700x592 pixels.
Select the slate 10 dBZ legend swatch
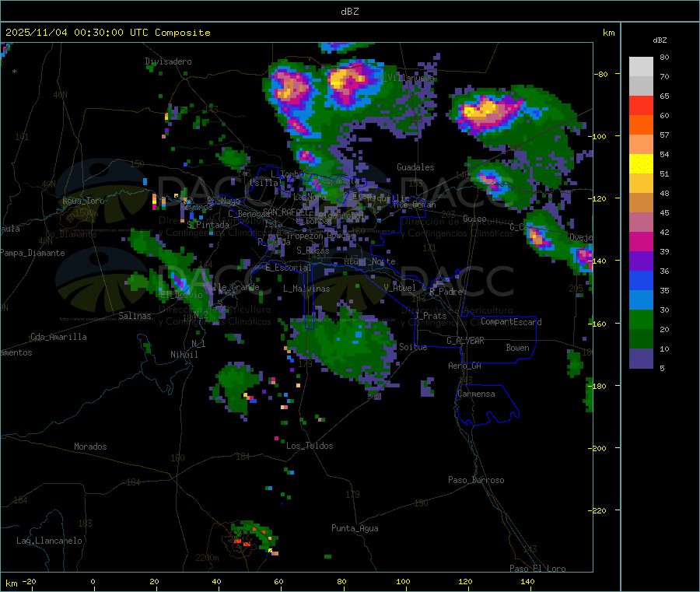[641, 358]
